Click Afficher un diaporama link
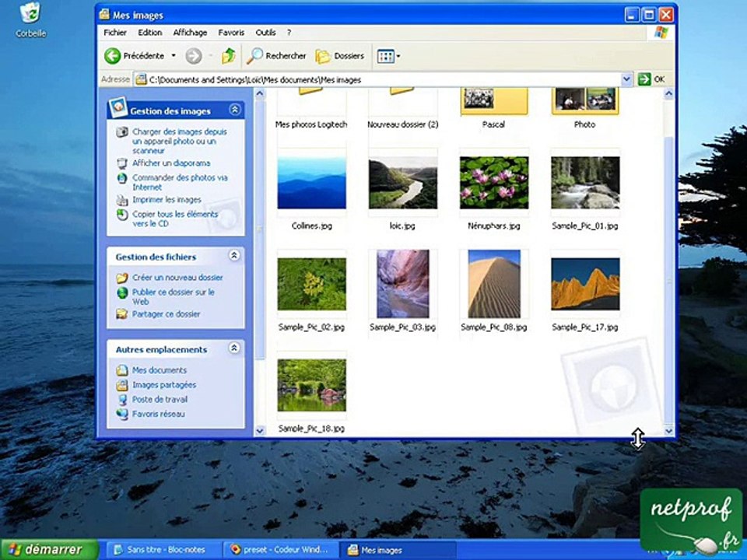747x560 pixels. coord(171,163)
